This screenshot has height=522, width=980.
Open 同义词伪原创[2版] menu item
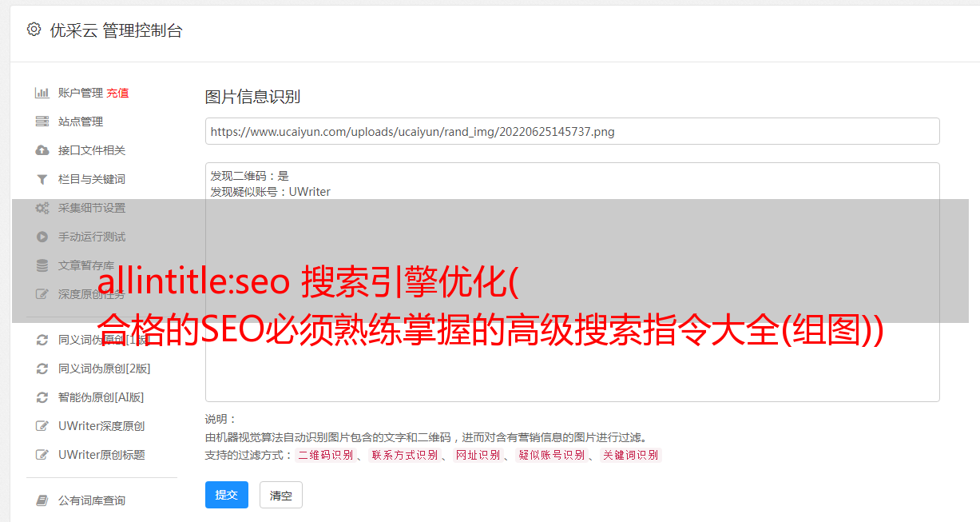[x=105, y=369]
